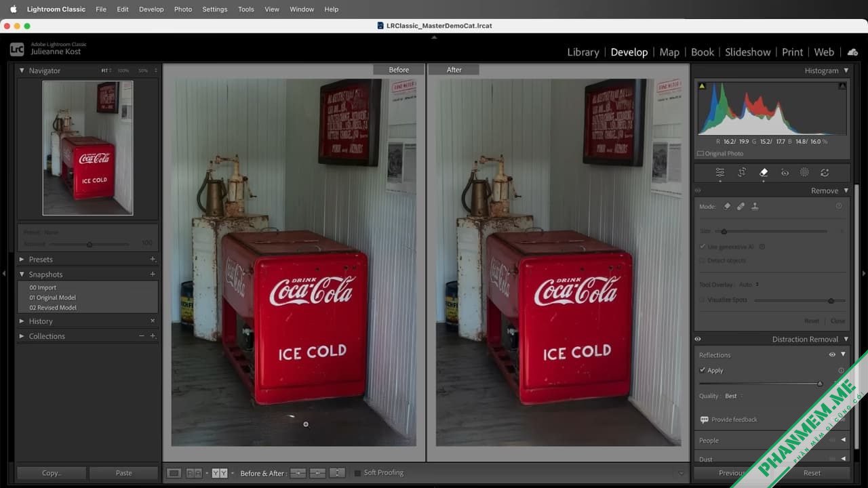Expand the People section triangle

[x=843, y=441]
